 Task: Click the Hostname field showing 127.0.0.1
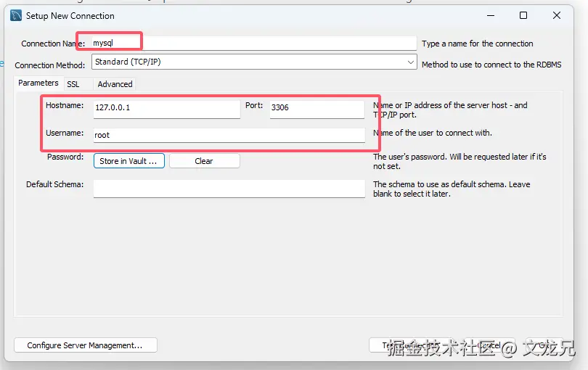click(x=167, y=109)
